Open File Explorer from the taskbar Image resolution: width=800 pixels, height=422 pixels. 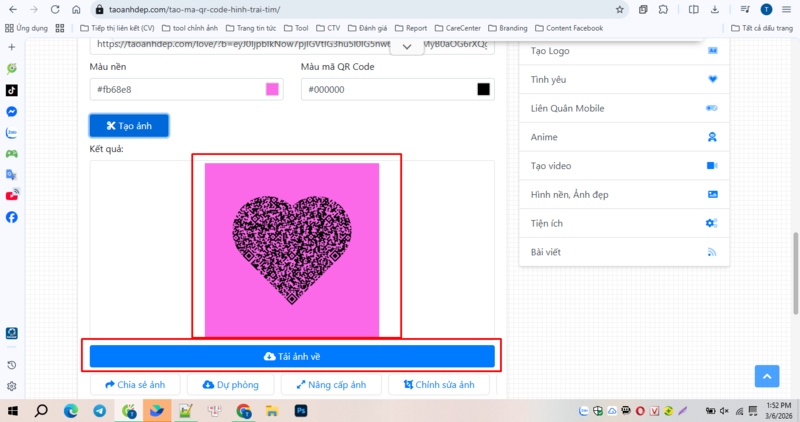[272, 411]
